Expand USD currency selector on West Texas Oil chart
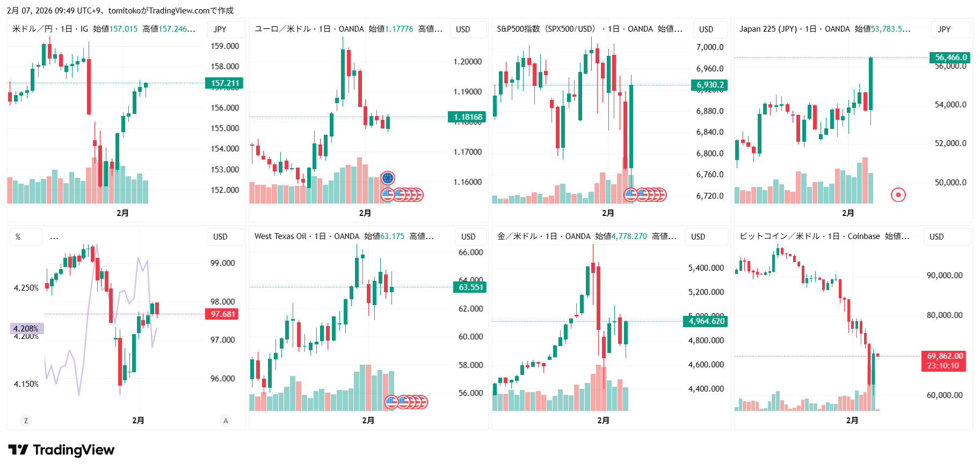Screen dimensions: 980x470 tap(468, 237)
